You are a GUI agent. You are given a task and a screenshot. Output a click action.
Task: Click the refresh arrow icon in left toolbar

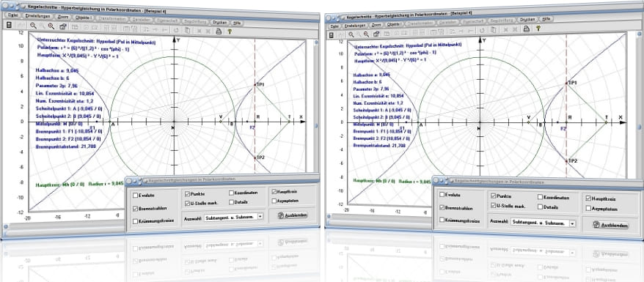(x=176, y=29)
